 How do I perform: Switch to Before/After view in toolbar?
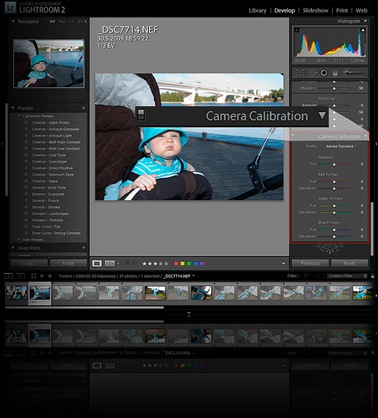click(x=110, y=263)
